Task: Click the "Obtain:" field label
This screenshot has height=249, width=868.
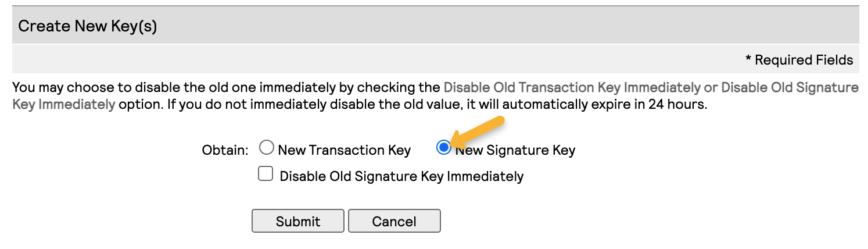Action: (x=225, y=150)
